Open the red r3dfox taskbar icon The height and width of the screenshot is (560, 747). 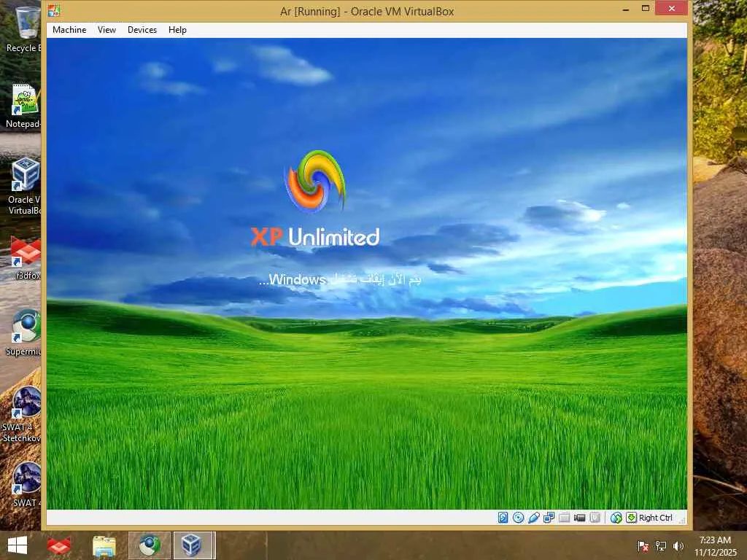(x=59, y=545)
